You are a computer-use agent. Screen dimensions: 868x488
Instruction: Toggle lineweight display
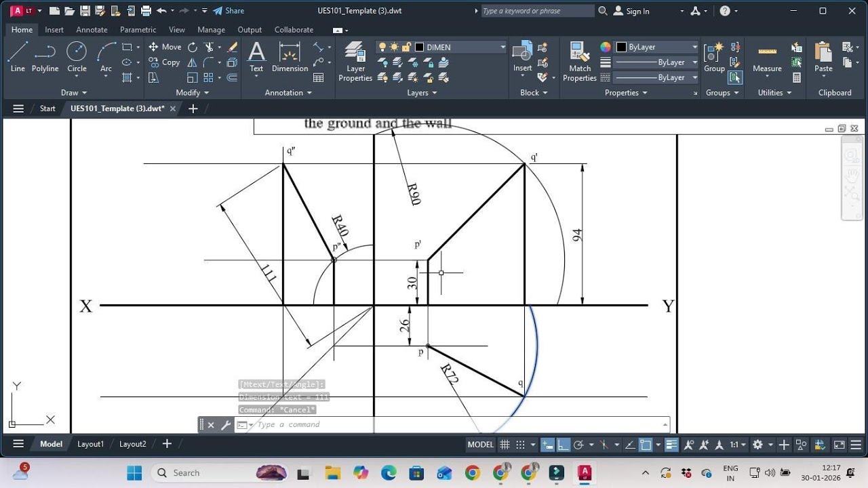point(671,445)
